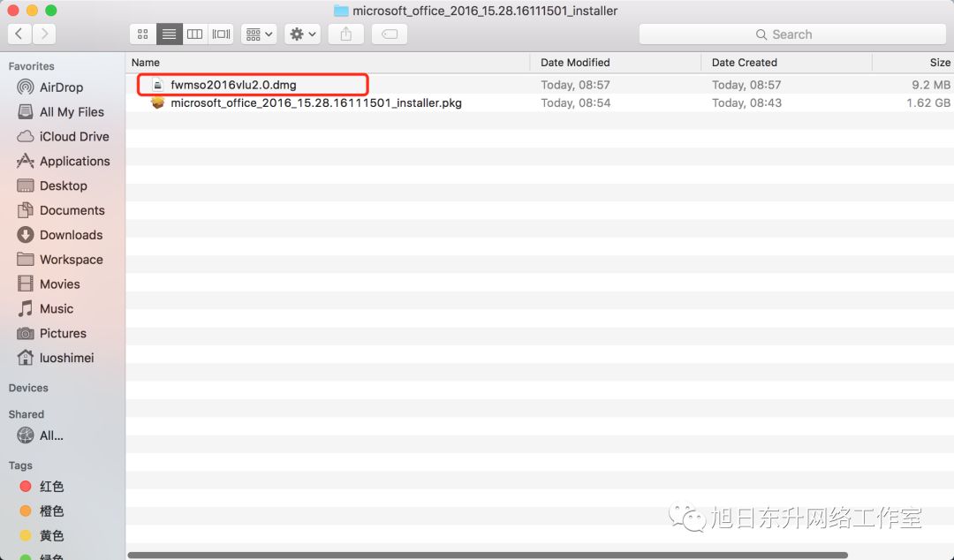Open All My Files in sidebar

point(62,112)
